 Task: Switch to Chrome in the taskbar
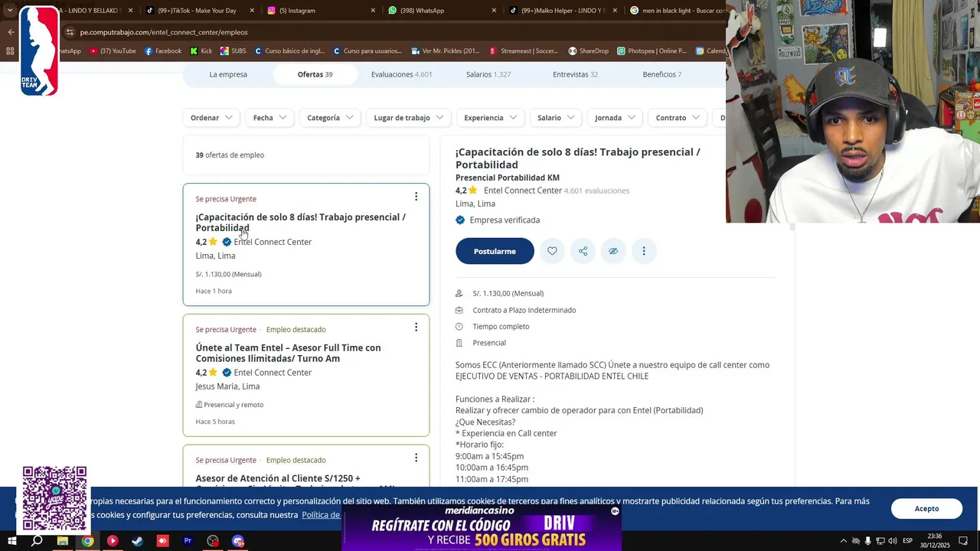(87, 541)
